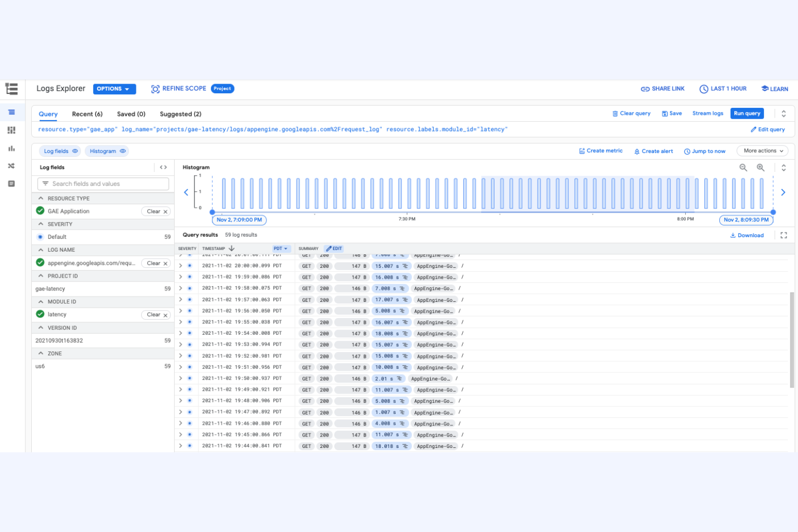The image size is (798, 532).
Task: Toggle the Histogram visibility eye icon
Action: (x=122, y=151)
